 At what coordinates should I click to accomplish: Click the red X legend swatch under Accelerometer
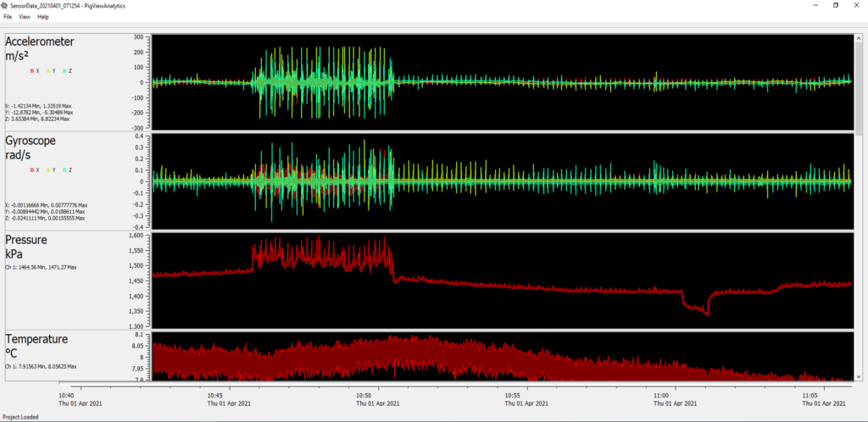pyautogui.click(x=33, y=71)
